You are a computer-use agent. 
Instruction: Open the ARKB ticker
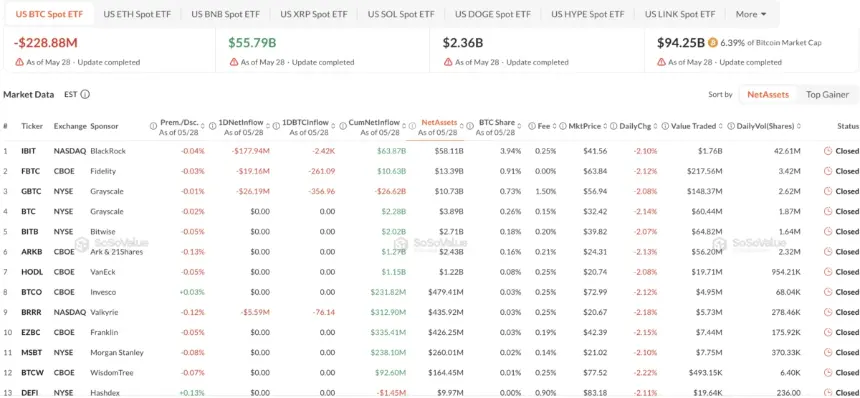pos(31,252)
